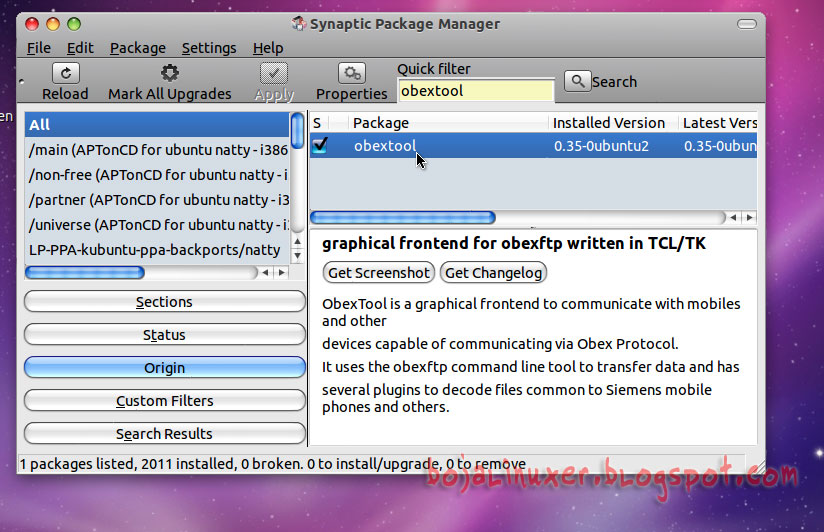Open the Package menu
The height and width of the screenshot is (532, 824).
138,48
